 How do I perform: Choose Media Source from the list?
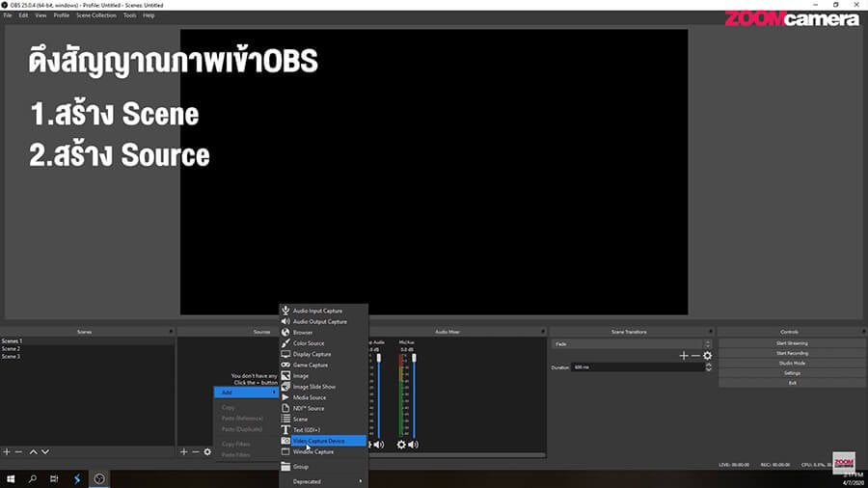pyautogui.click(x=323, y=397)
